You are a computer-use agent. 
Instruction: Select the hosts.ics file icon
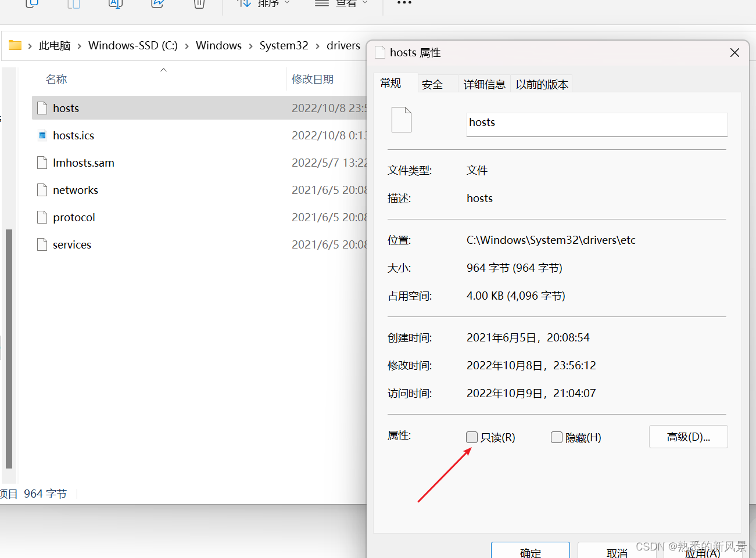[x=42, y=135]
